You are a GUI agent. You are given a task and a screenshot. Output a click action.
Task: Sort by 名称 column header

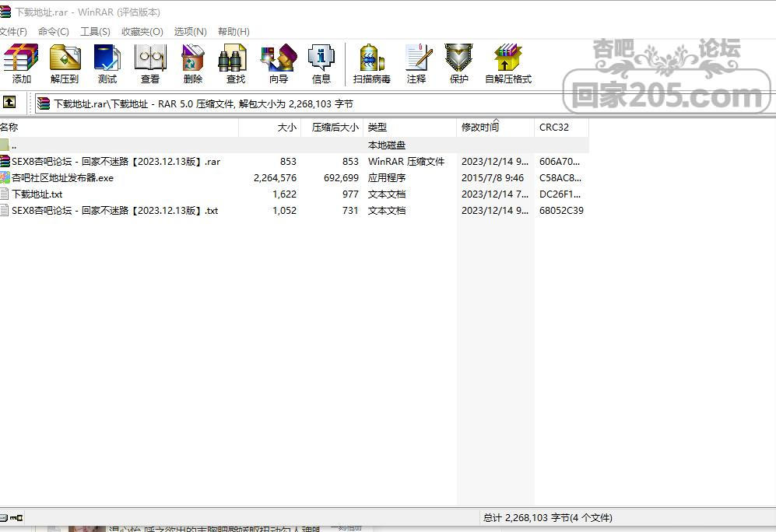119,128
